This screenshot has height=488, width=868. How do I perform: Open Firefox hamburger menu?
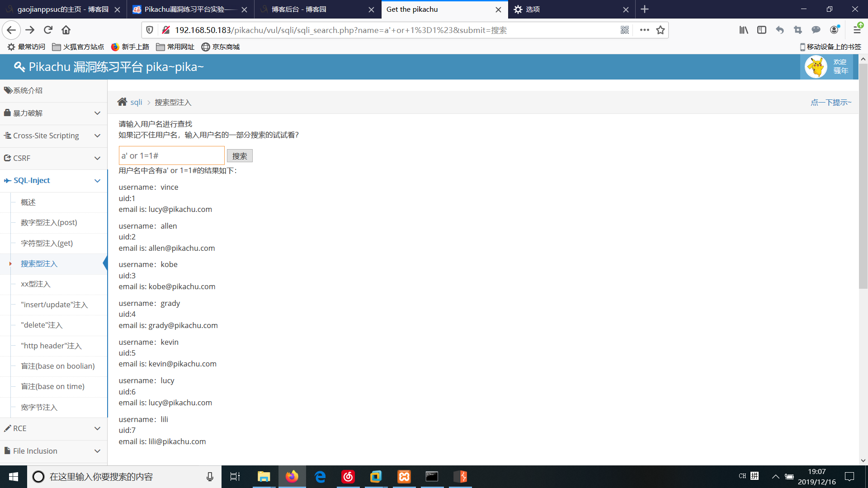point(857,30)
